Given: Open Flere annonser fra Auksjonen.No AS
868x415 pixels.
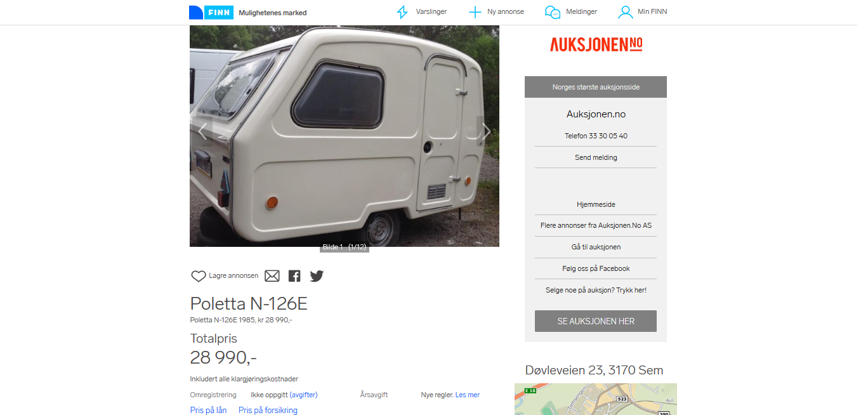Looking at the screenshot, I should (x=596, y=225).
